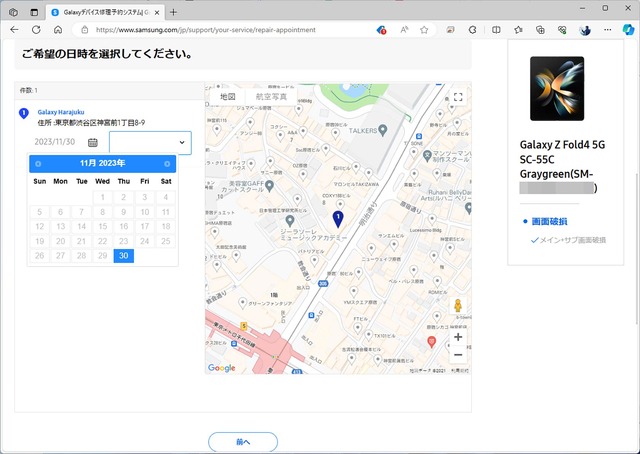Open workspaces icon at top left
This screenshot has height=454, width=640.
tap(13, 12)
